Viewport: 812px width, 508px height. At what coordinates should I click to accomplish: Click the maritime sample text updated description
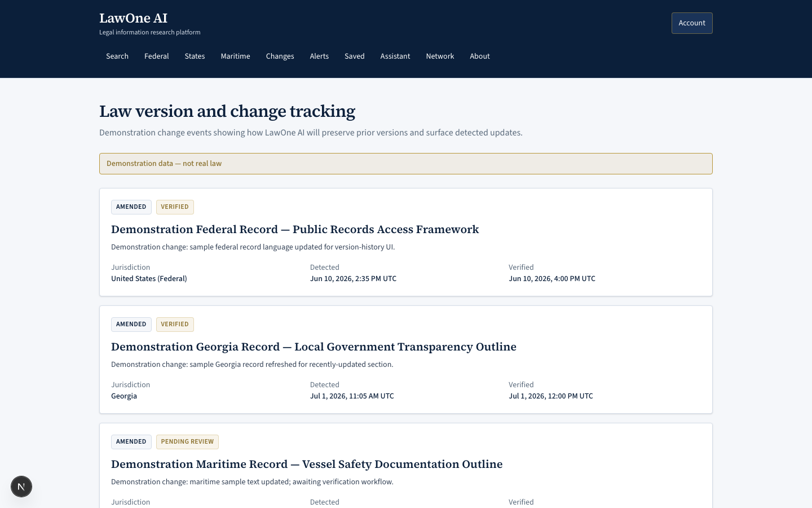252,482
